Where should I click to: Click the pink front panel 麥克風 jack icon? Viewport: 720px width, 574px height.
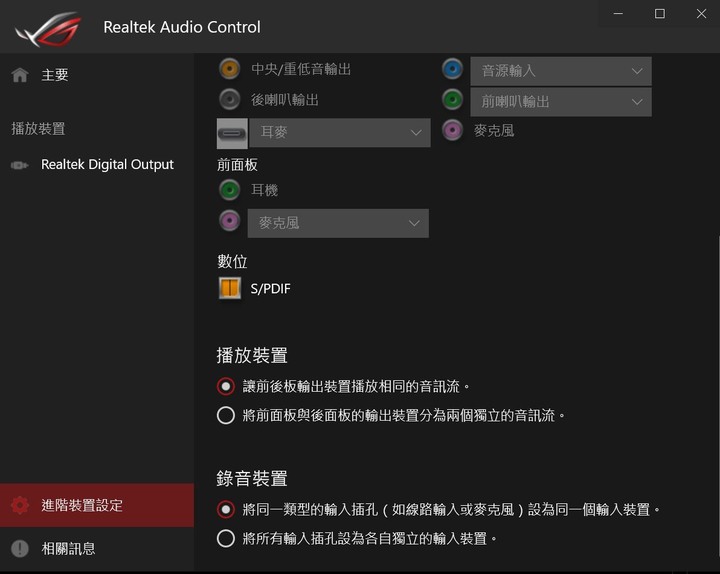tap(230, 221)
